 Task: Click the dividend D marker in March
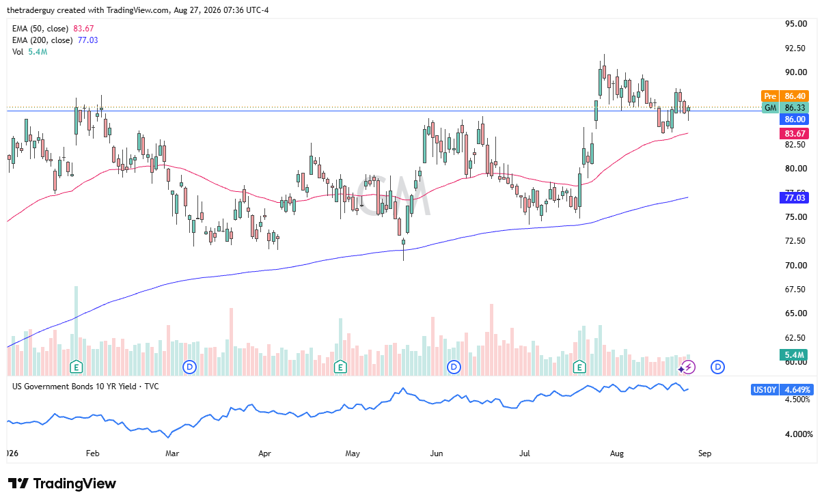[190, 367]
